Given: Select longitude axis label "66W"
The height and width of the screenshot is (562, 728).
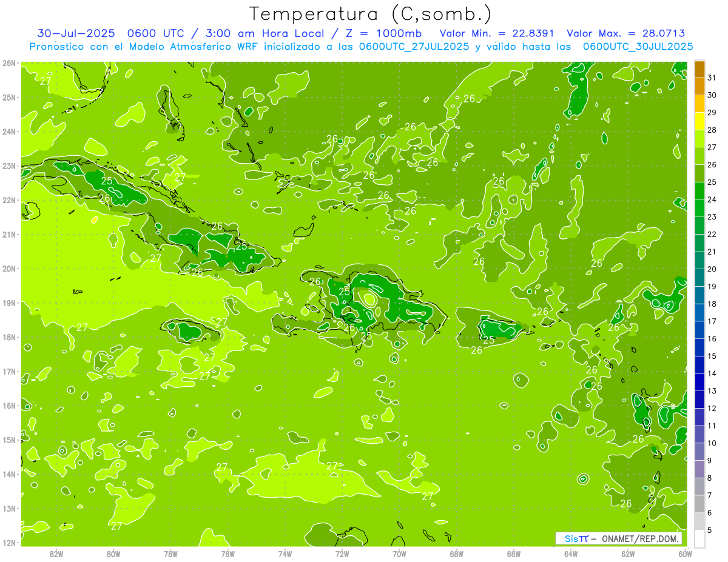Looking at the screenshot, I should [514, 554].
